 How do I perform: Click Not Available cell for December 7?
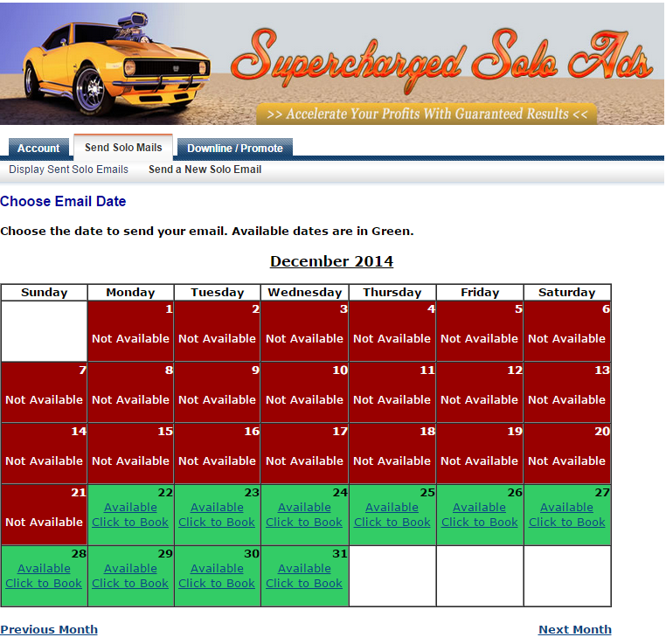(x=45, y=392)
